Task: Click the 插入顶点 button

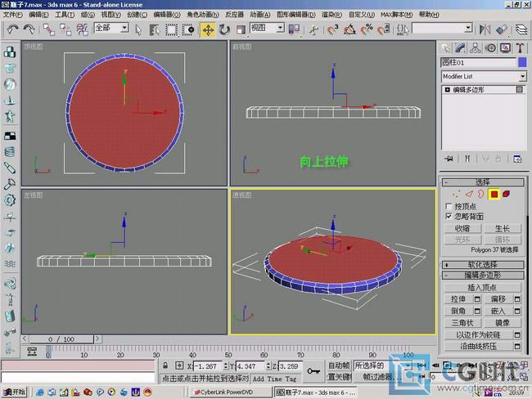Action: [482, 288]
